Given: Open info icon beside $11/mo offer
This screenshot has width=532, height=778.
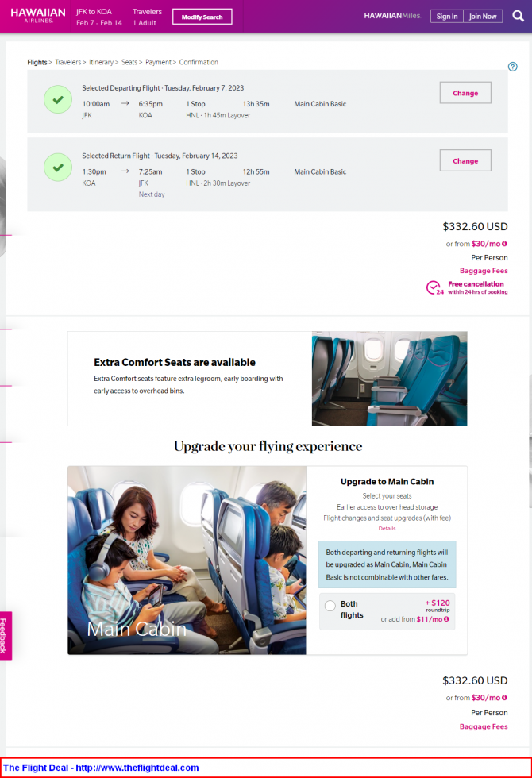Looking at the screenshot, I should click(x=446, y=619).
